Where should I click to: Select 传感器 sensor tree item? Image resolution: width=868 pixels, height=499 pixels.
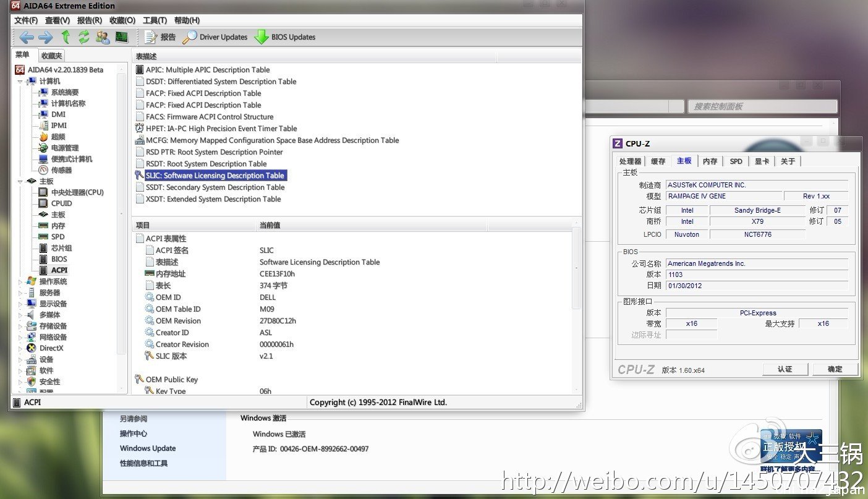click(61, 170)
